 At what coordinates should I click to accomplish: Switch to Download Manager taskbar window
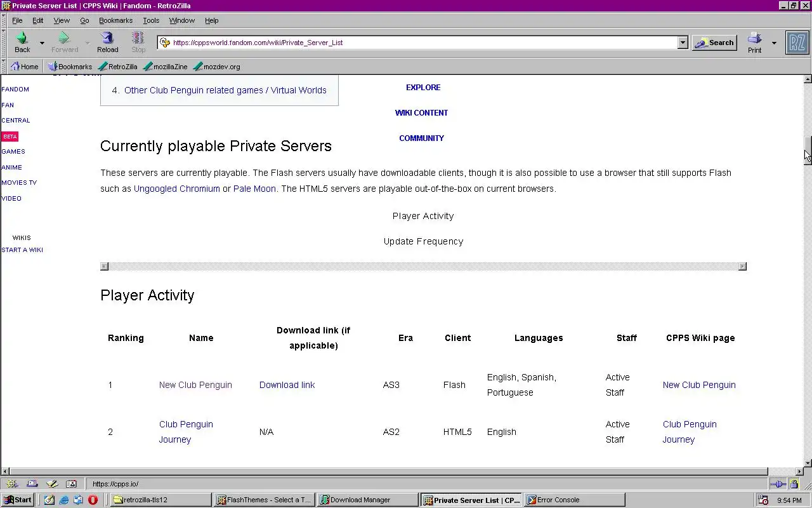[x=367, y=500]
